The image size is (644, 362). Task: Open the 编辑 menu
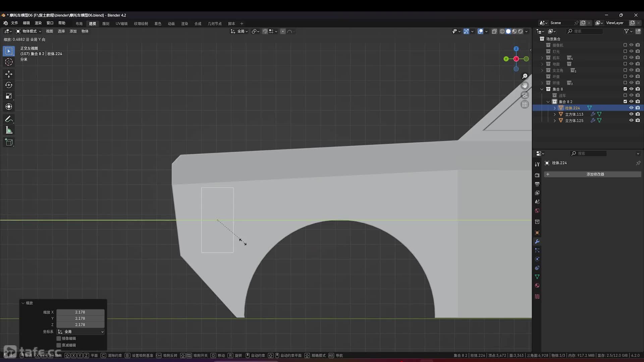click(26, 23)
